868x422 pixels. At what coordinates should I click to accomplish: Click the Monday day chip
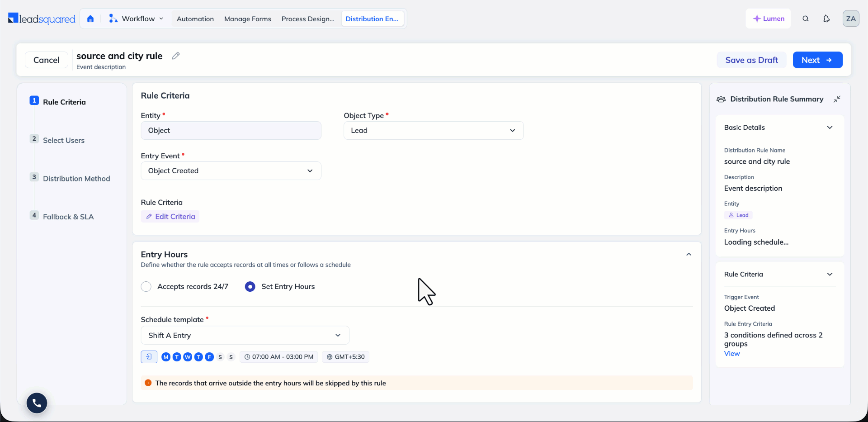point(166,357)
